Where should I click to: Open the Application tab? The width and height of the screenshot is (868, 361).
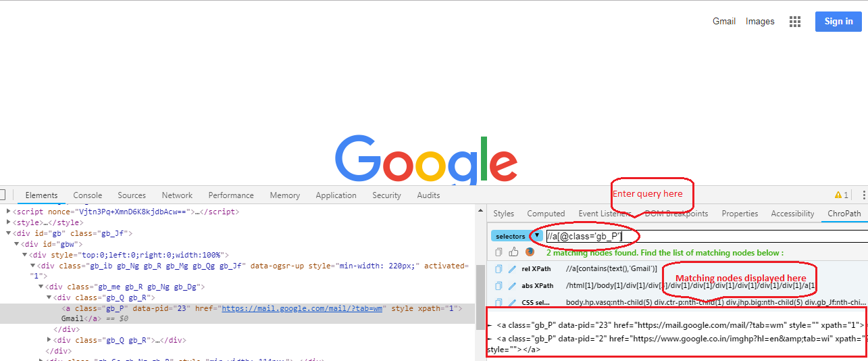pyautogui.click(x=336, y=195)
